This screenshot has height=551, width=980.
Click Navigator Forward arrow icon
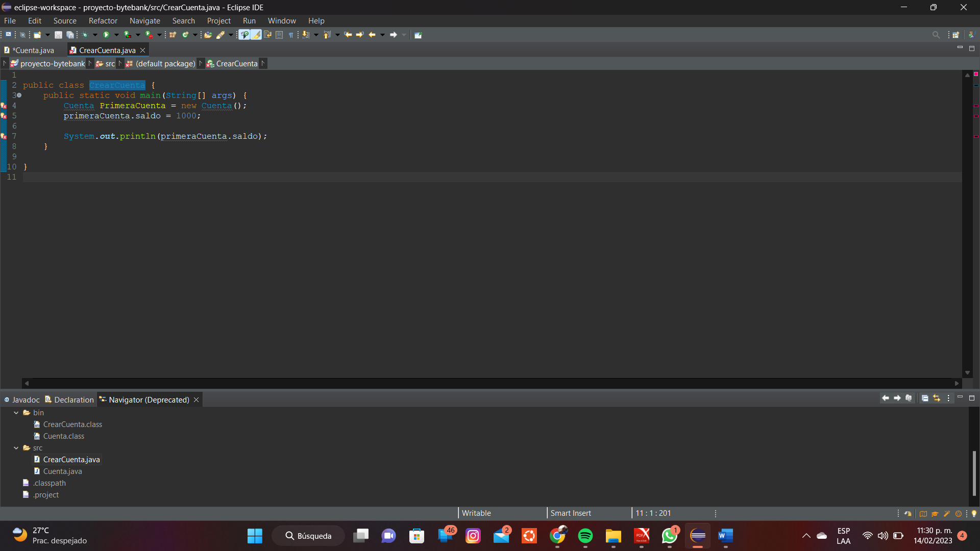[897, 398]
